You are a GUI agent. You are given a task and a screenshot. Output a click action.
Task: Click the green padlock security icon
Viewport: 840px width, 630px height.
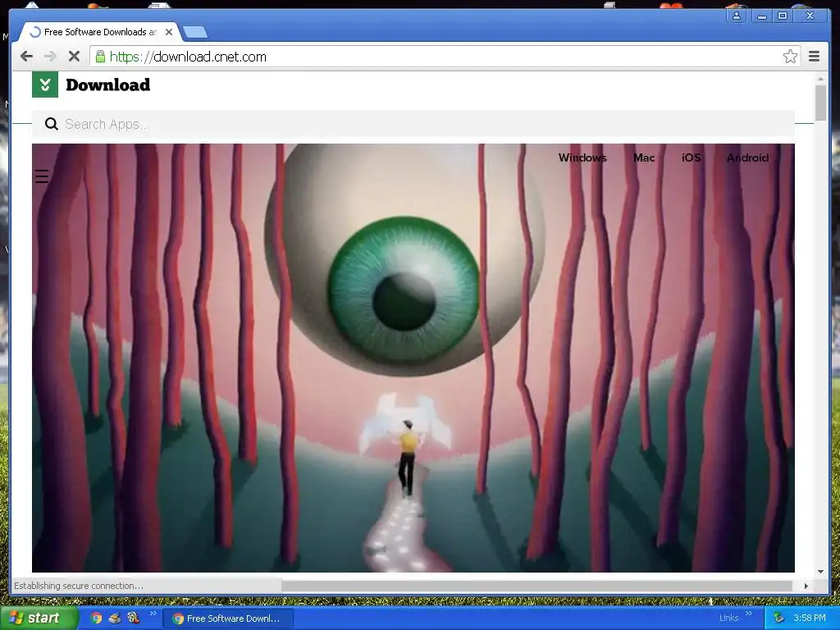click(100, 57)
